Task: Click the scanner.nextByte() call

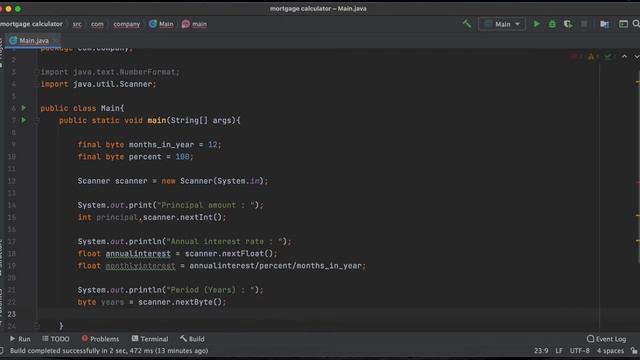Action: 182,302
